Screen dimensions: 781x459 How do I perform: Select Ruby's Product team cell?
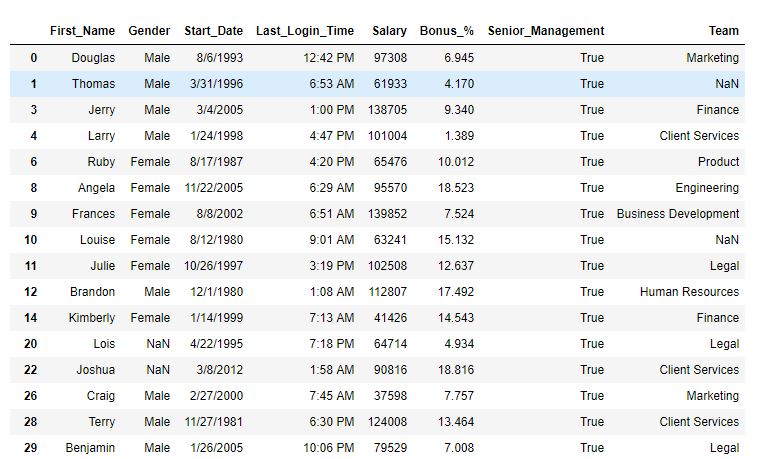tap(718, 162)
